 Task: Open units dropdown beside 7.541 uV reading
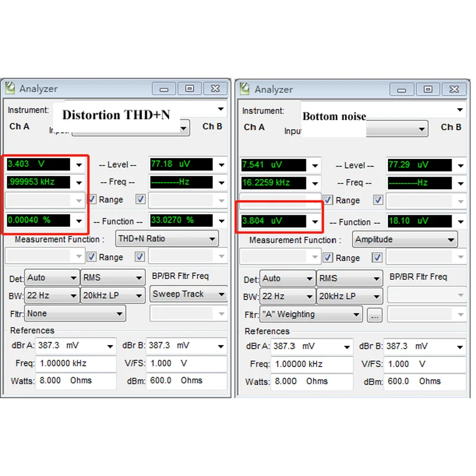pos(315,165)
